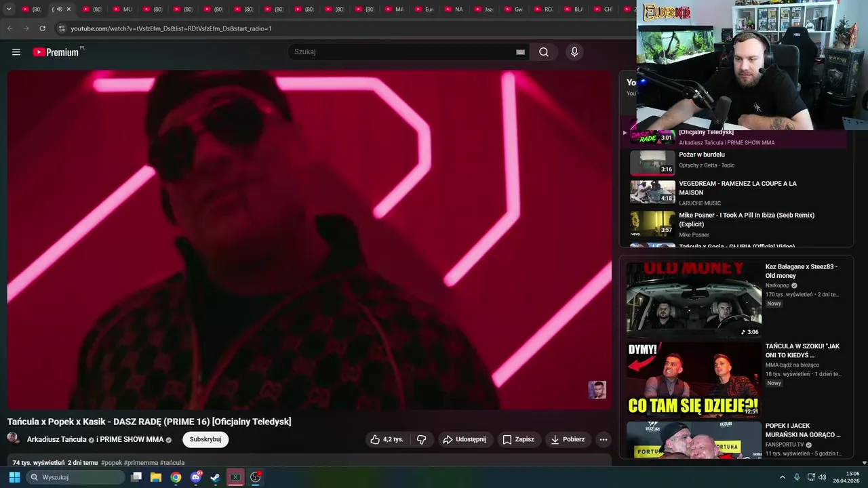Image resolution: width=868 pixels, height=488 pixels.
Task: Open Discord from the taskbar
Action: [x=196, y=477]
